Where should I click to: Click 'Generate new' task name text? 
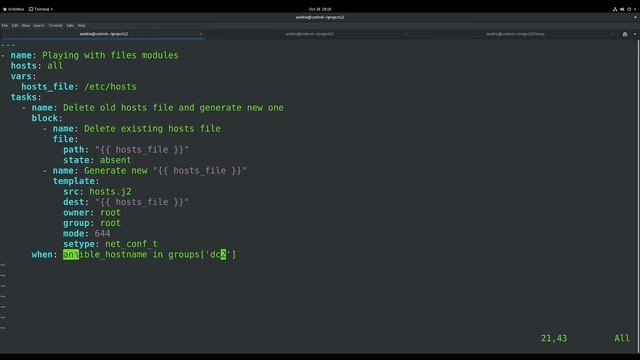116,171
